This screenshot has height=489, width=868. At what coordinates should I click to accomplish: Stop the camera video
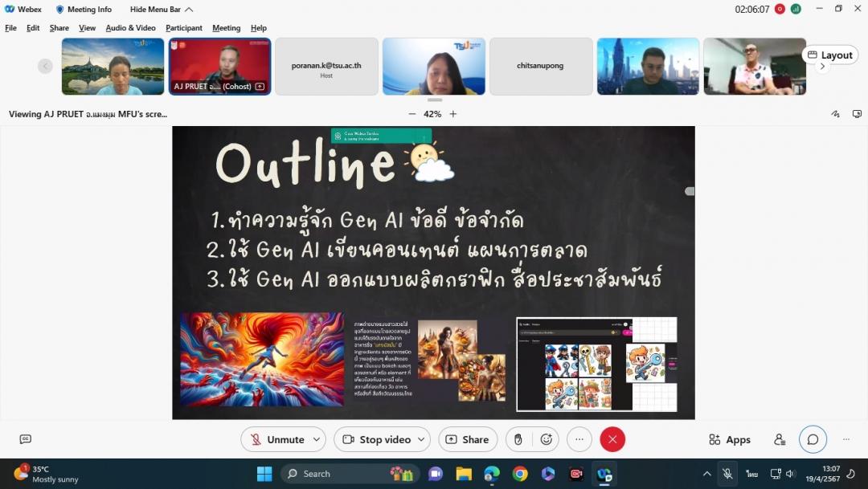pyautogui.click(x=376, y=439)
